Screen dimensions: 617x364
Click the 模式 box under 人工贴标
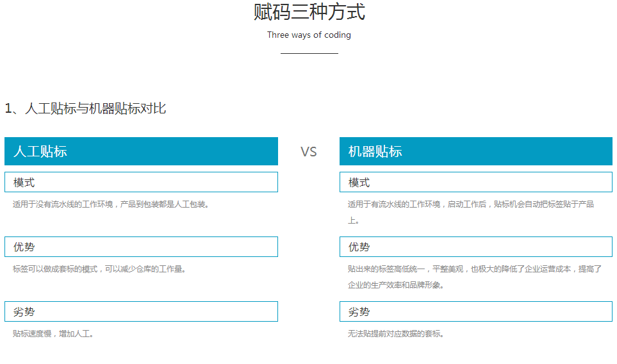(141, 182)
